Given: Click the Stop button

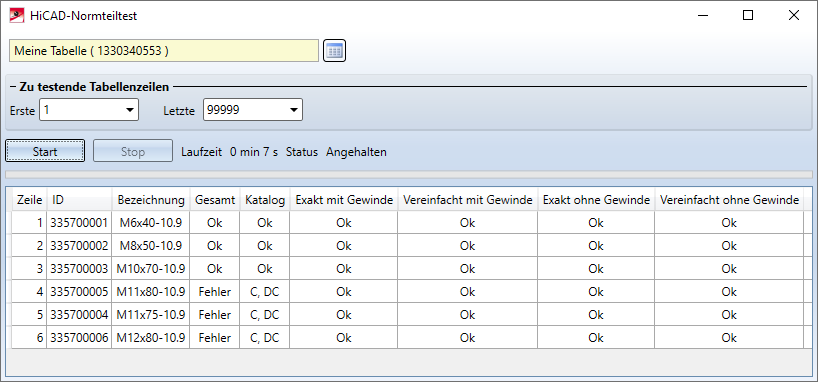Looking at the screenshot, I should (x=133, y=152).
